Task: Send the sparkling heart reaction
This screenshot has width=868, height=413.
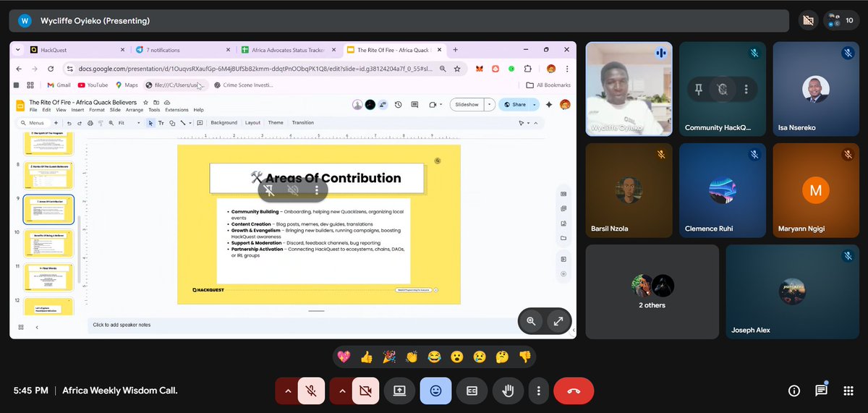Action: tap(343, 357)
